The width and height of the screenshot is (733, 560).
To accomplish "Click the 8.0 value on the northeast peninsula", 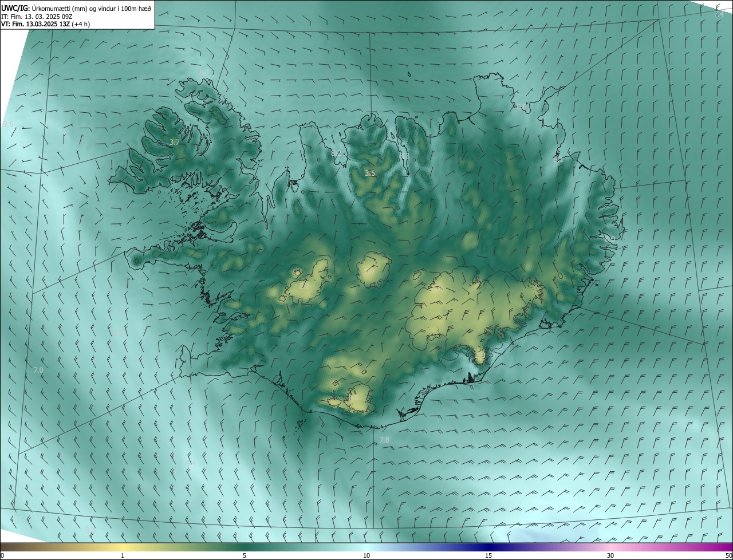I will pos(521,107).
